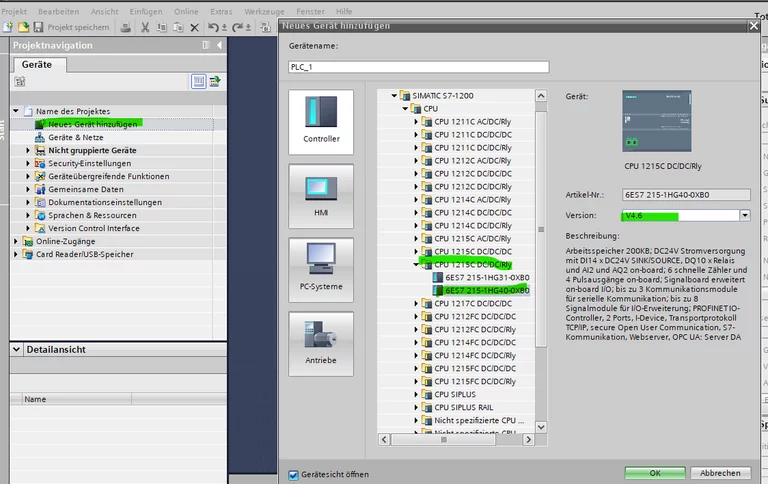The image size is (768, 484).
Task: Click the horizontal scrollbar right arrow in device tree
Action: click(x=528, y=440)
